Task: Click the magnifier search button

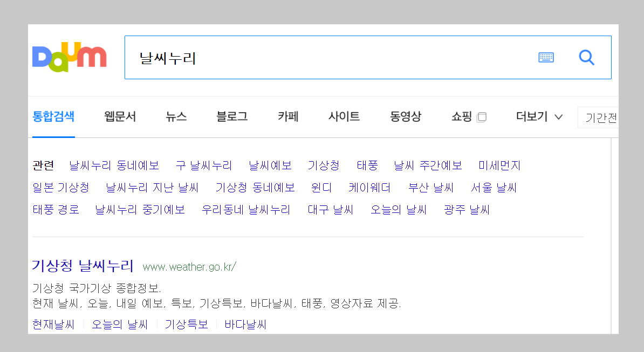Action: click(x=586, y=58)
